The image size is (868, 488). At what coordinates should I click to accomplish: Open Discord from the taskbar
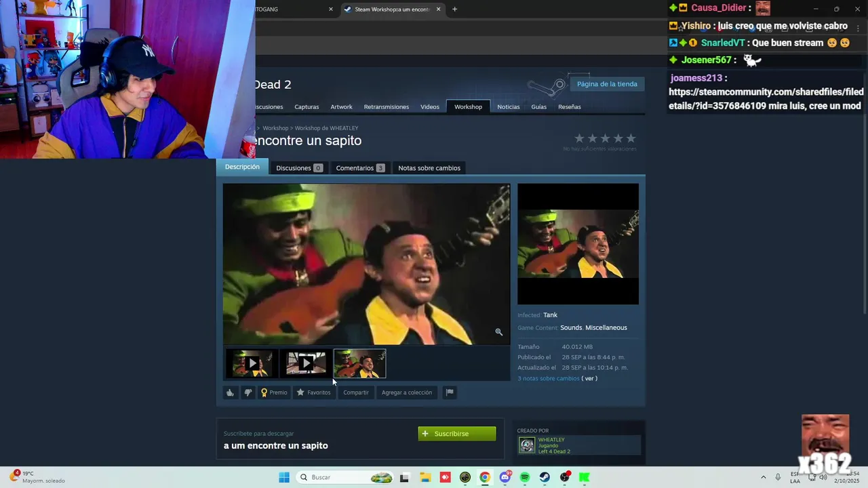[x=505, y=477]
